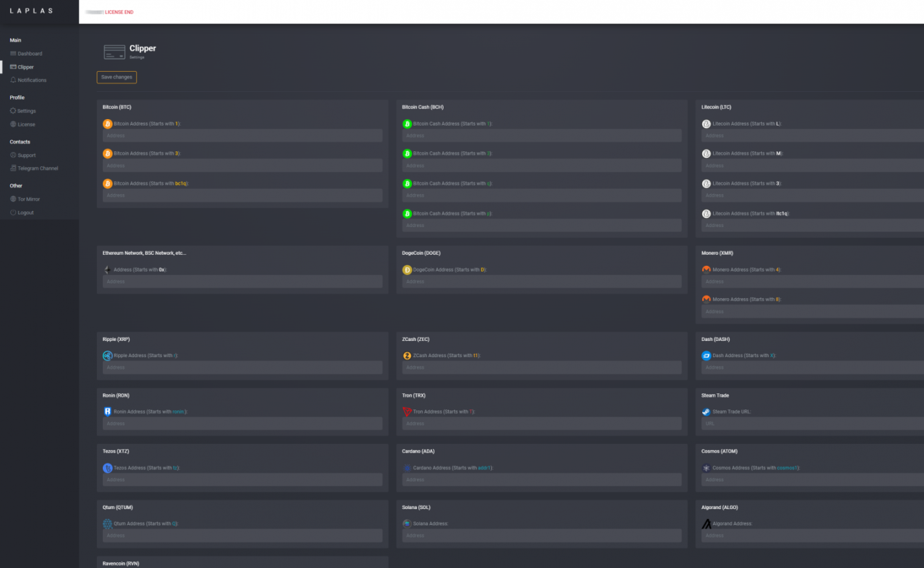This screenshot has width=924, height=568.
Task: Click the ZCash coin icon
Action: pos(407,356)
